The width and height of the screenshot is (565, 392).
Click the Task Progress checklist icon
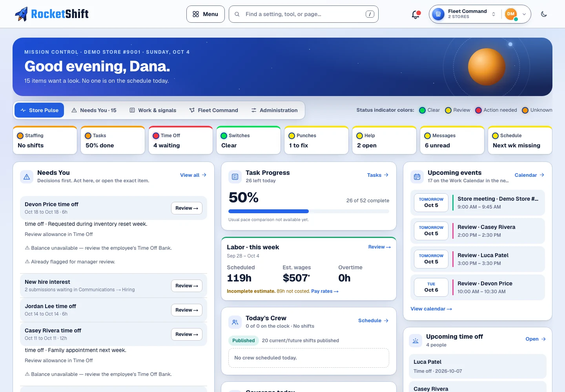(235, 177)
